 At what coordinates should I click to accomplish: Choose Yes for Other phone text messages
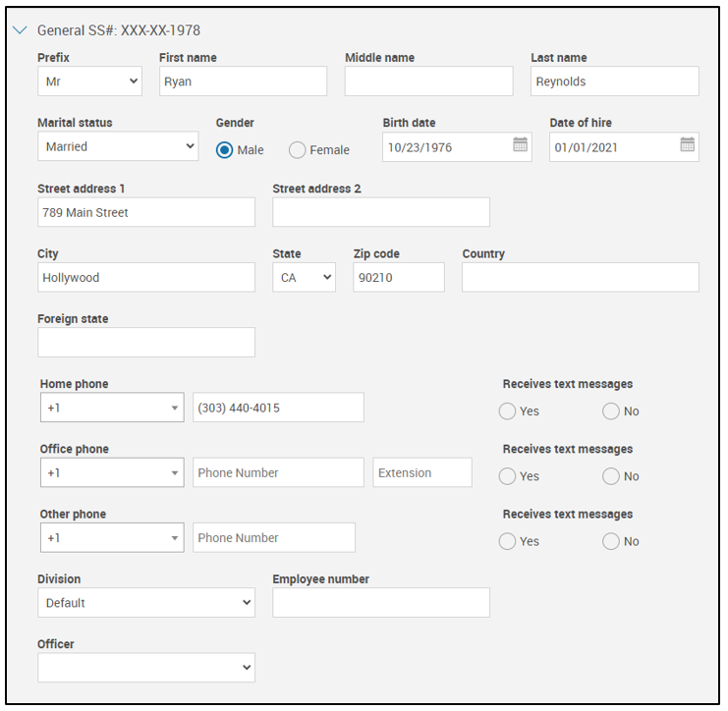pyautogui.click(x=508, y=541)
